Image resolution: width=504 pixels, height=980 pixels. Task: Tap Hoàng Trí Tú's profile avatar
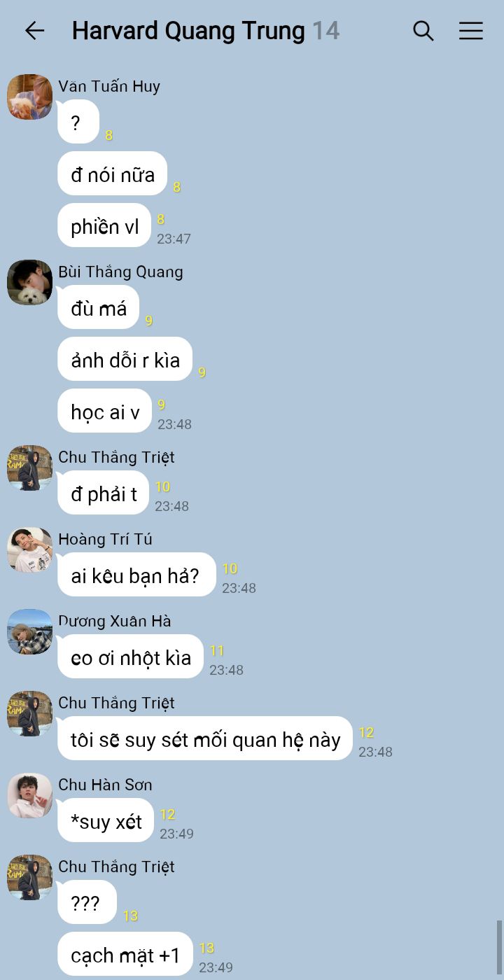[x=30, y=549]
